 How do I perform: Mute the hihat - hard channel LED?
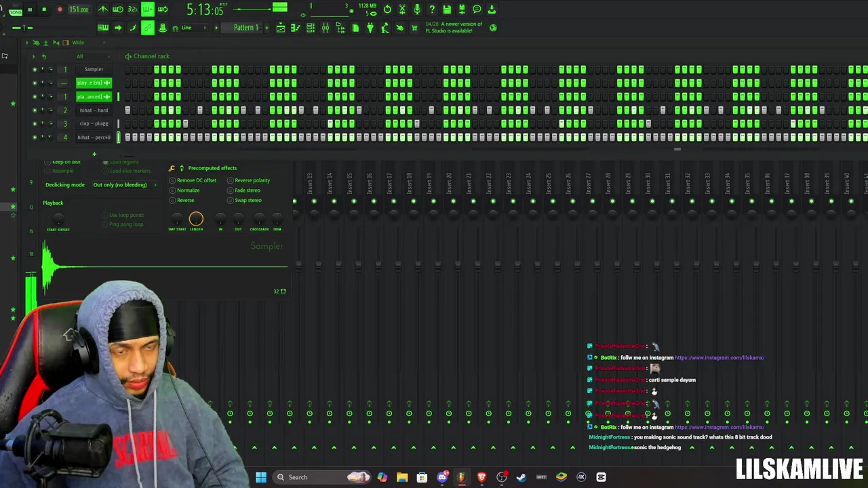[35, 110]
